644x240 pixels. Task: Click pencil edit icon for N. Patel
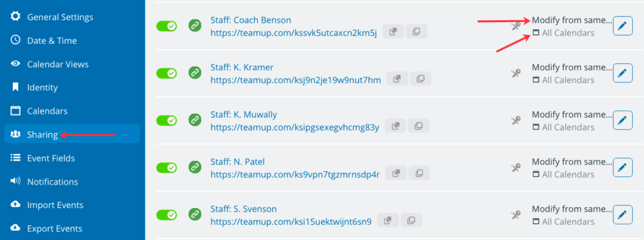623,168
